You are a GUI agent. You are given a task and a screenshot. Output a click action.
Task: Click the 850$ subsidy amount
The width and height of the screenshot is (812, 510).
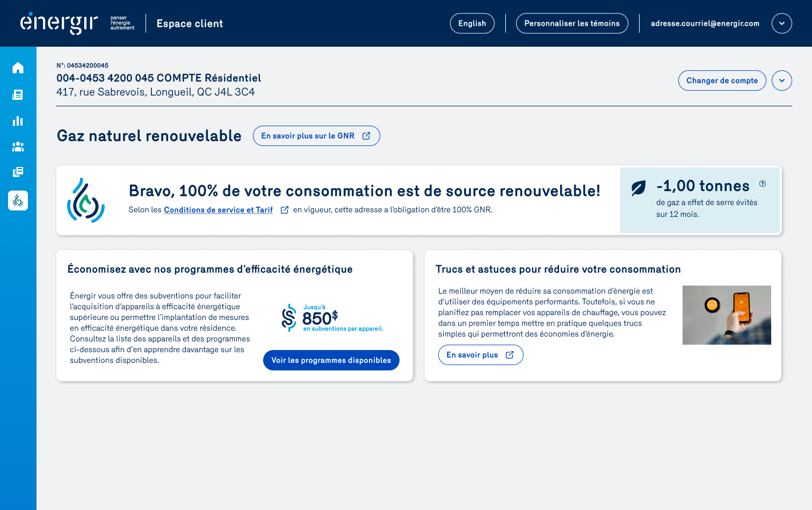pos(320,318)
